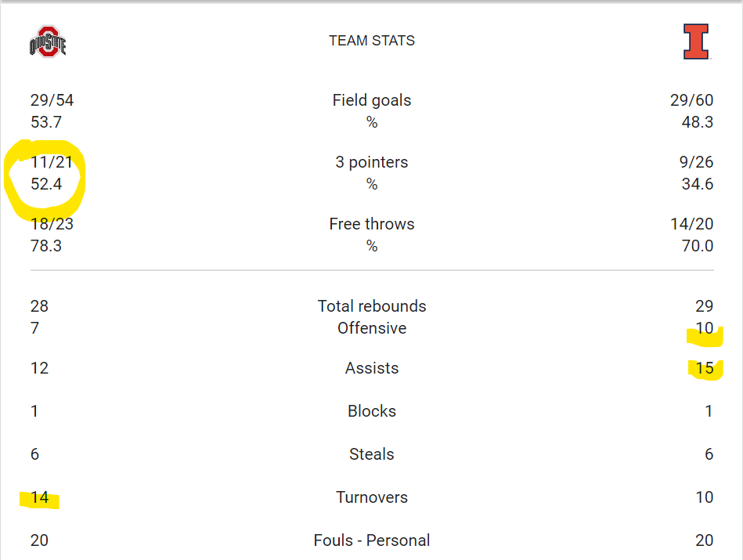Select the Assists row label
743x560 pixels.
pyautogui.click(x=372, y=368)
